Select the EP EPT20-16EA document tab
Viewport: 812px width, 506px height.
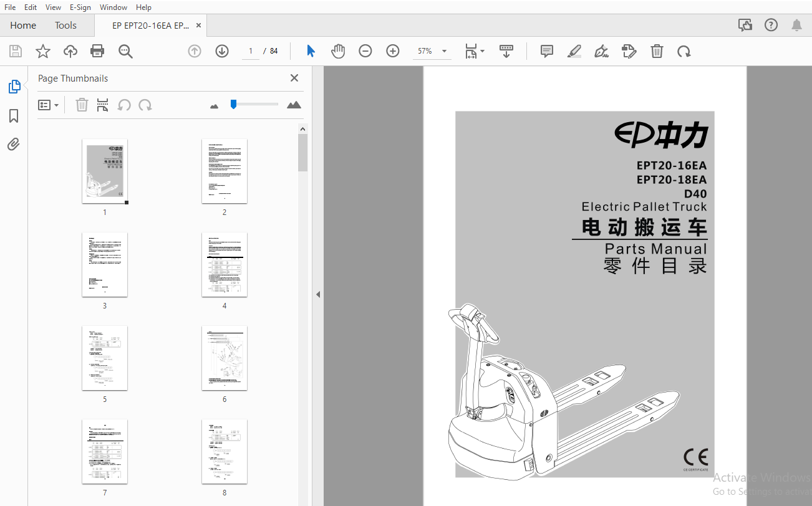[x=150, y=26]
